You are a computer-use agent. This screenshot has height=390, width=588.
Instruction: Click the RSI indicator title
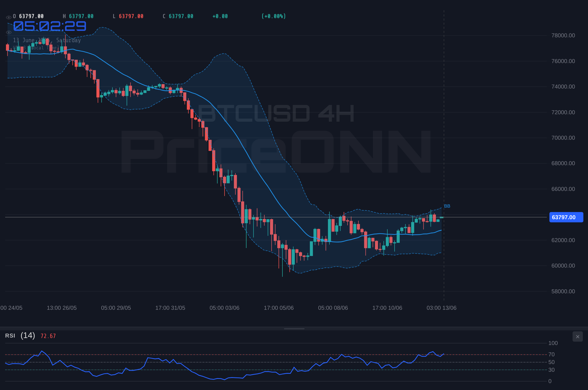click(x=10, y=336)
